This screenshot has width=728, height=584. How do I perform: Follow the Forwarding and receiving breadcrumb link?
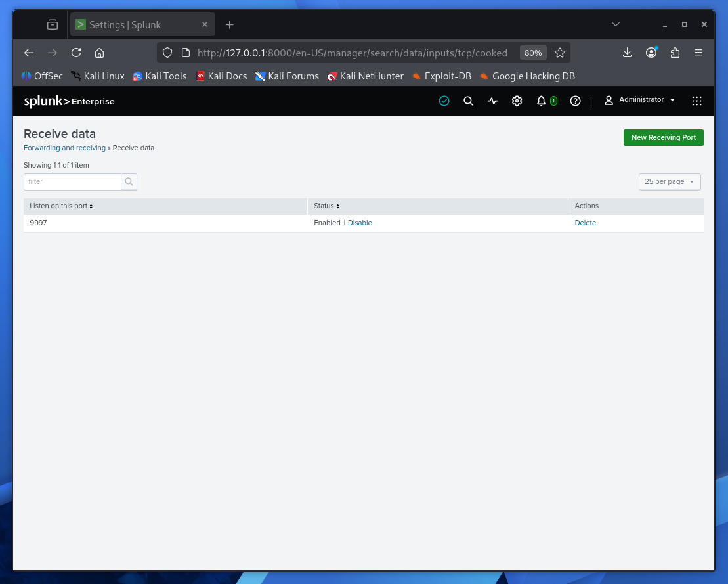point(64,148)
